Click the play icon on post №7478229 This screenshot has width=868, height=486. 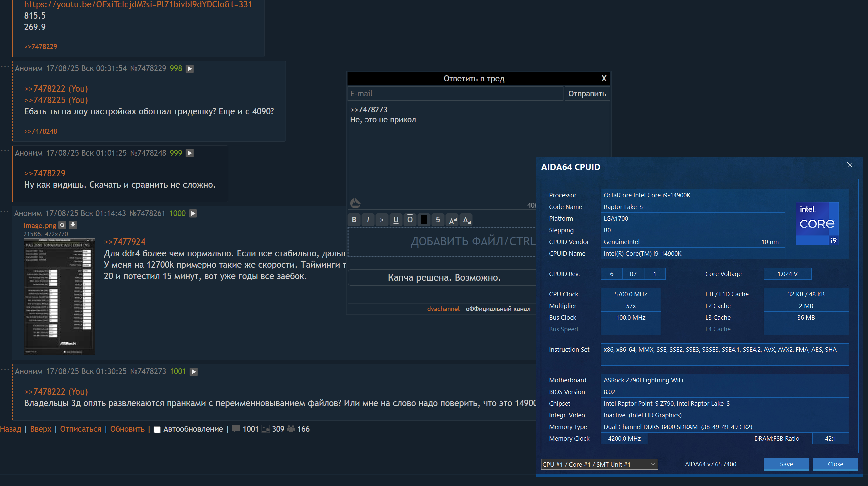[190, 69]
